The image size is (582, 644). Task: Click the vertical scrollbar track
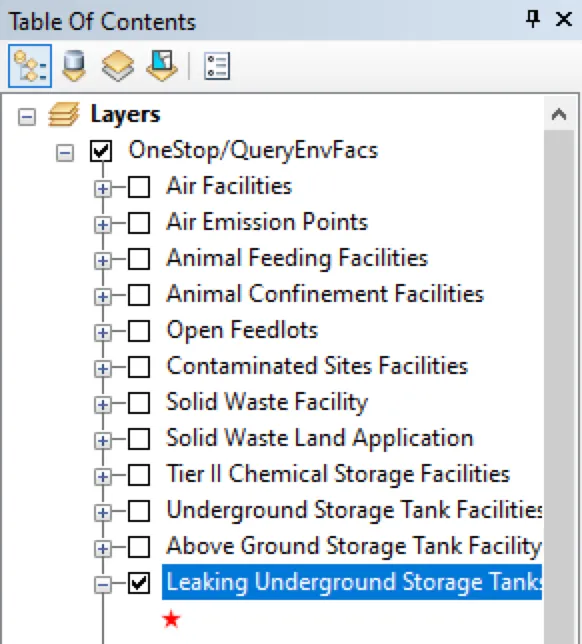tap(559, 386)
